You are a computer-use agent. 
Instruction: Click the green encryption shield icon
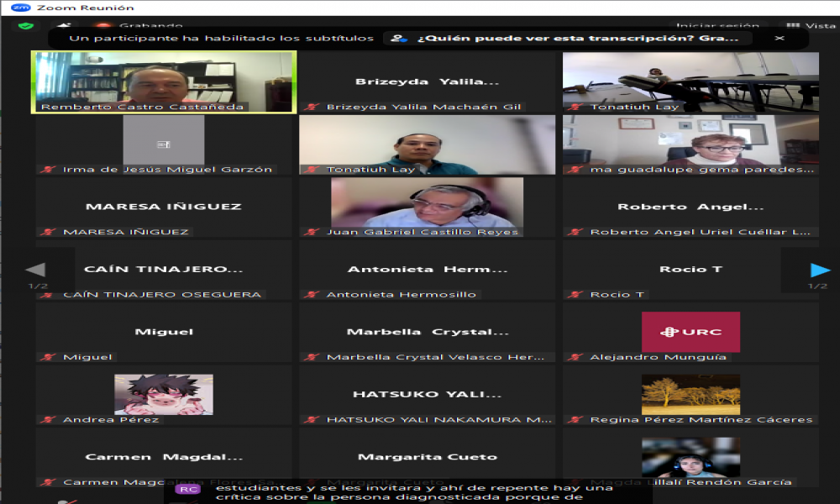pos(24,26)
